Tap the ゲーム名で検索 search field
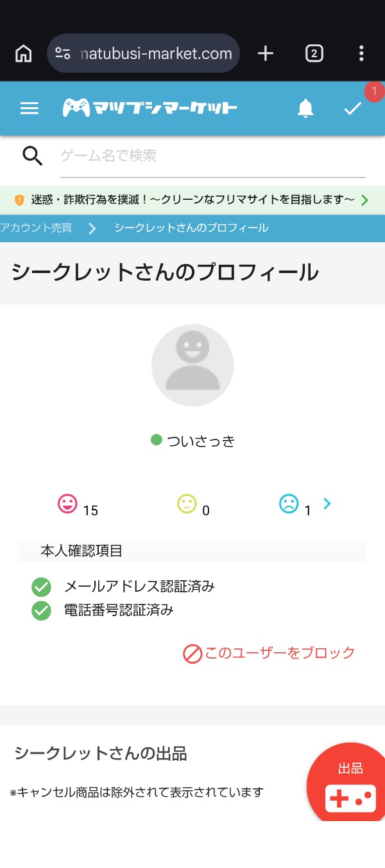Screen dimensions: 385x868 pos(212,156)
